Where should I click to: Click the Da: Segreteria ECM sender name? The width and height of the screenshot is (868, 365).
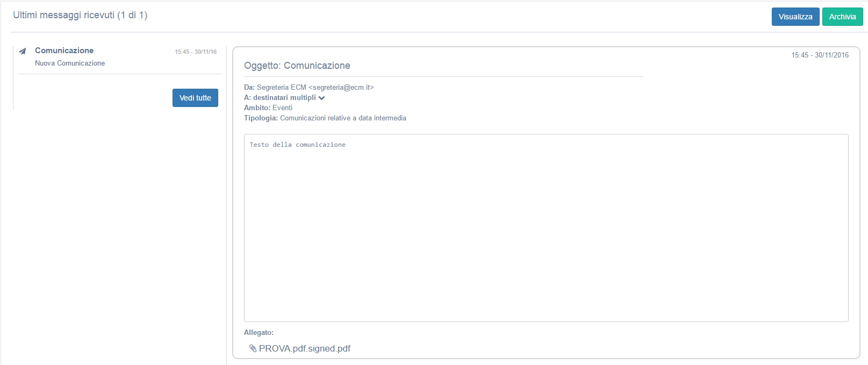coord(275,88)
